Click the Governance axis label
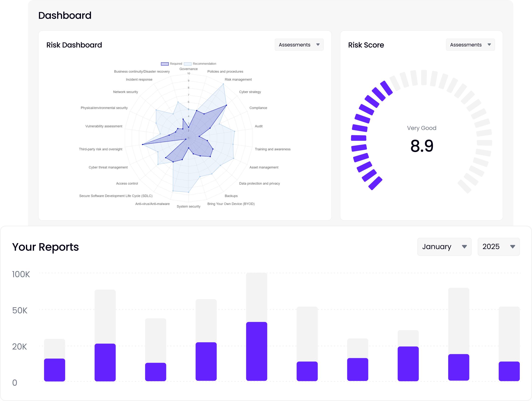The image size is (532, 401). (189, 69)
